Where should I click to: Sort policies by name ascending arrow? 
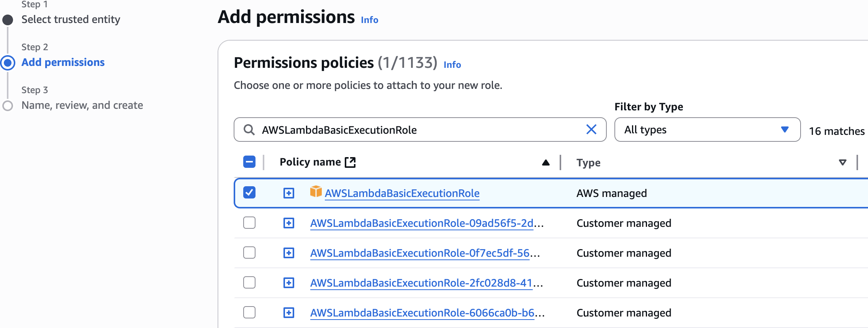coord(546,162)
